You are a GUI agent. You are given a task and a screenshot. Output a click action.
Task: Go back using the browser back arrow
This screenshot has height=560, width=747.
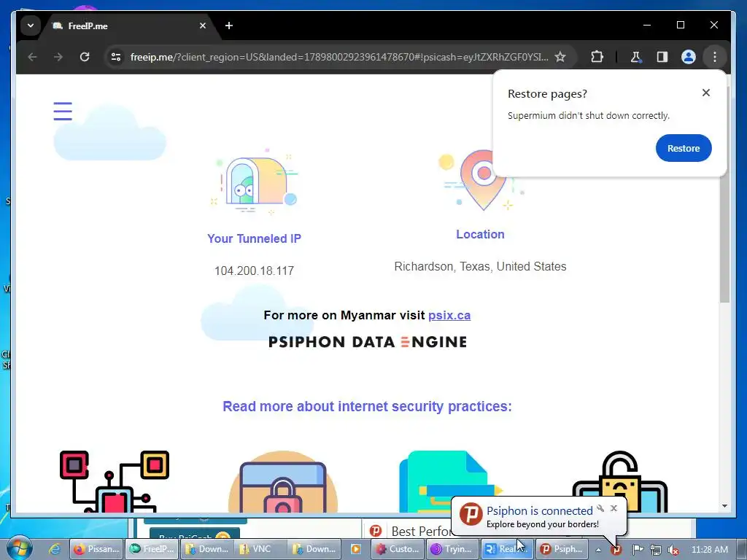32,57
